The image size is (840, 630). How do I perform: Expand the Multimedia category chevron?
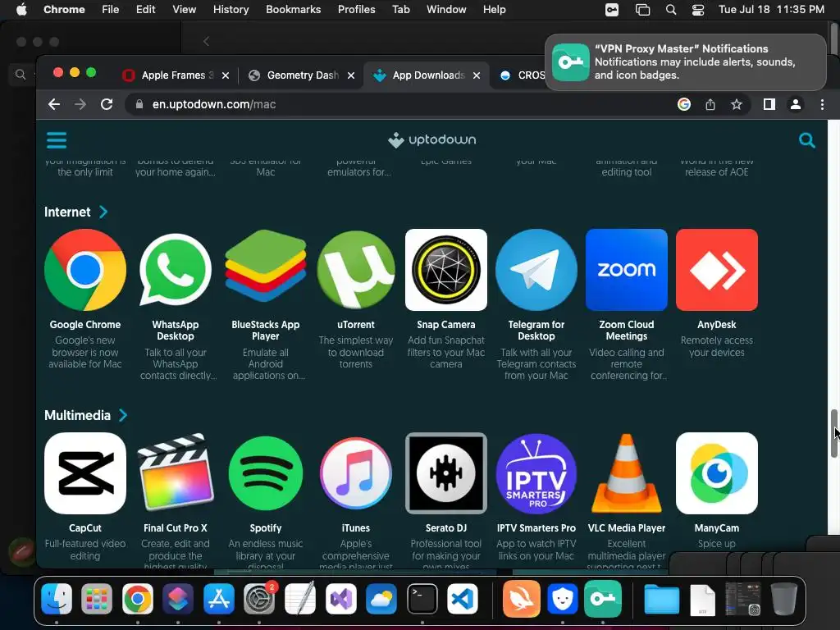pos(123,415)
